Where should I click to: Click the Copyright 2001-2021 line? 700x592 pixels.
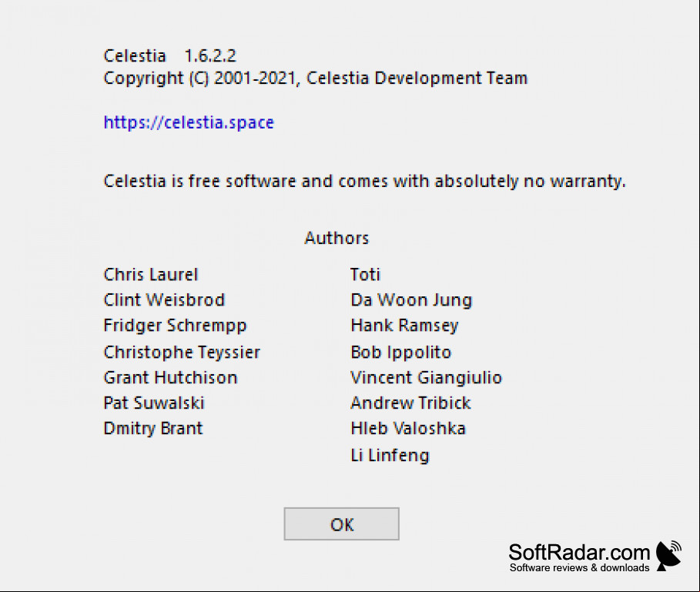click(x=316, y=79)
